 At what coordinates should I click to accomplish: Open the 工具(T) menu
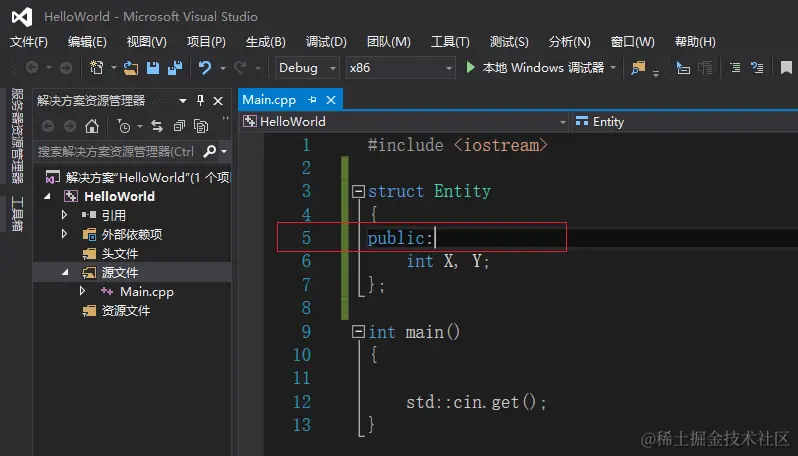click(450, 42)
